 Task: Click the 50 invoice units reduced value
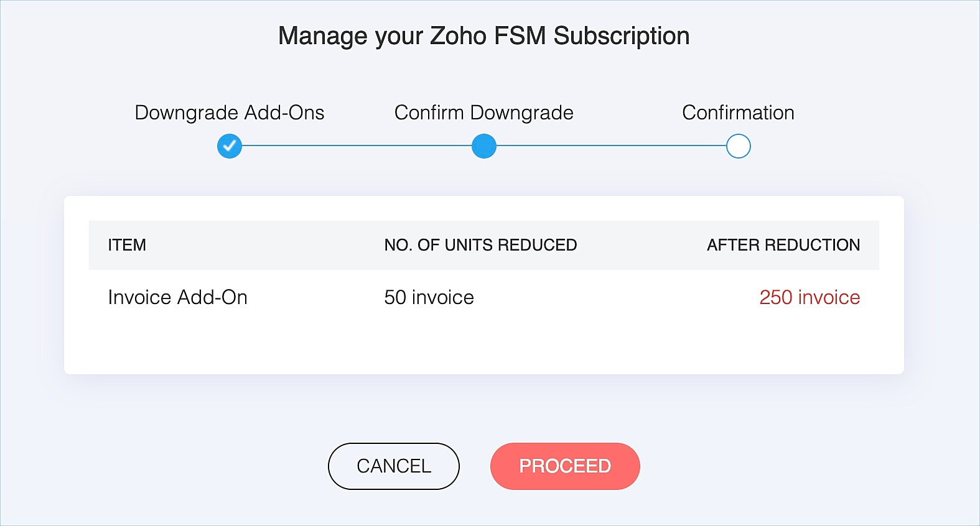(x=429, y=297)
